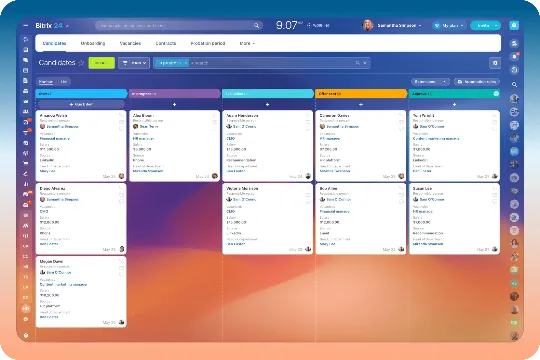This screenshot has height=360, width=540.
Task: Click the notifications bell icon in right sidebar
Action: 514,56
